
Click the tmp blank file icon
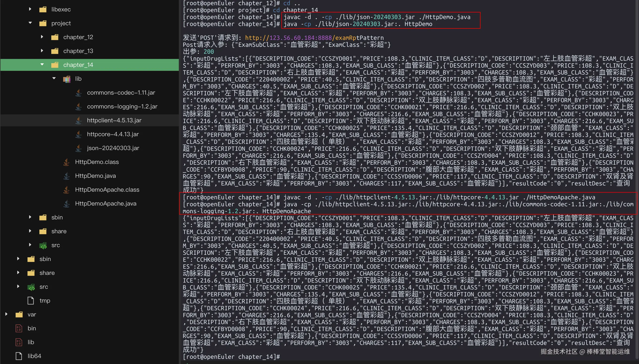point(31,301)
